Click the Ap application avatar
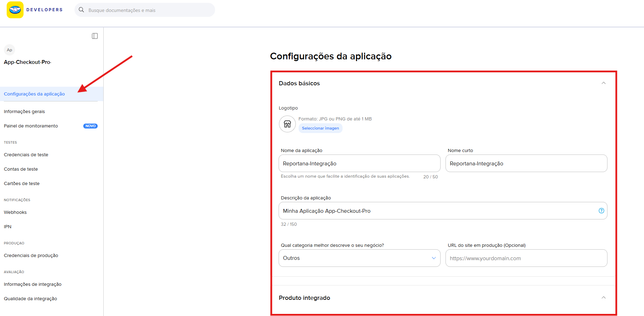 (9, 50)
